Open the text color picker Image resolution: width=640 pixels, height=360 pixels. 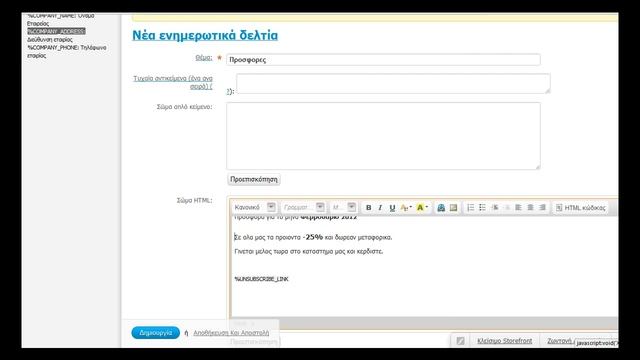[406, 208]
